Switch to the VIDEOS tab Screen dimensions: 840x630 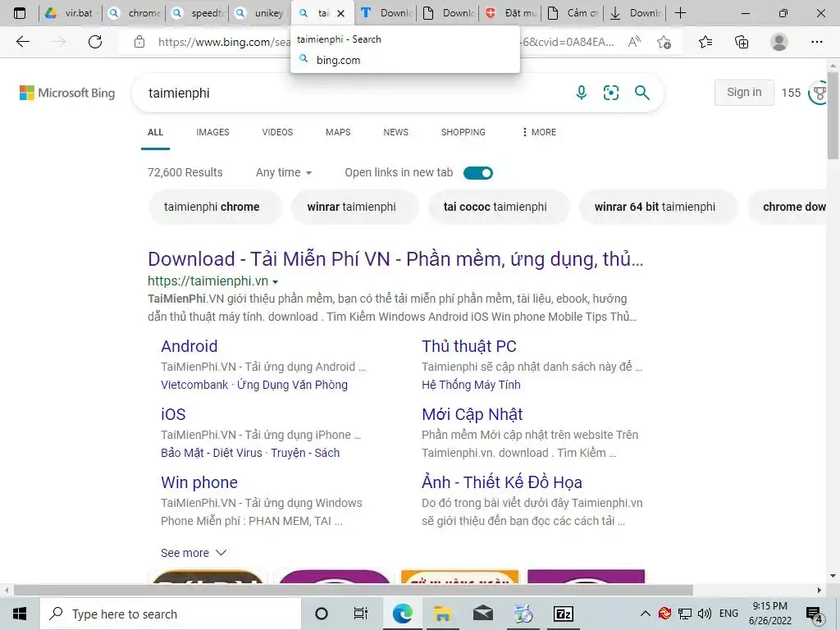277,132
